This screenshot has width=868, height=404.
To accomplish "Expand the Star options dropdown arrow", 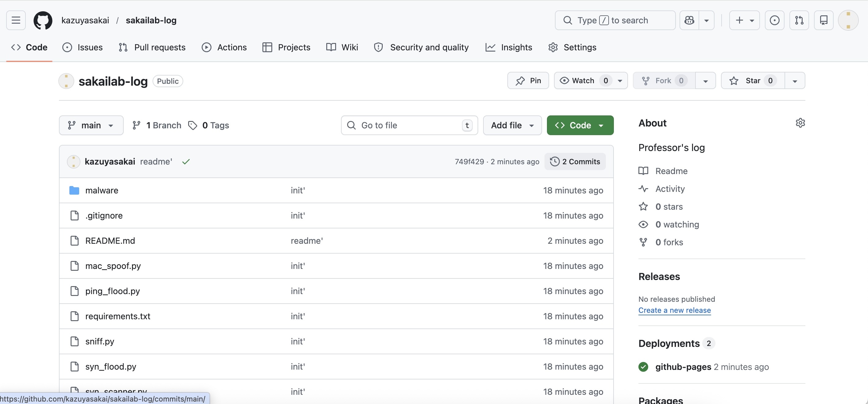I will tap(795, 80).
